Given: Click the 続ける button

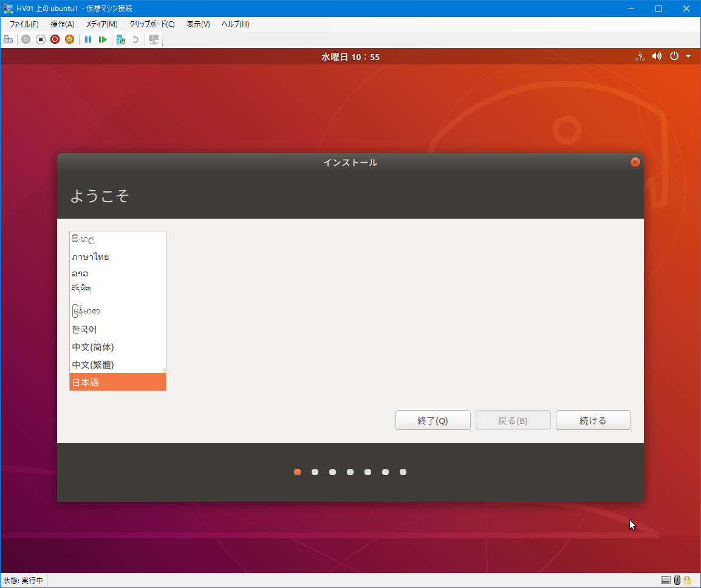Looking at the screenshot, I should (x=593, y=420).
